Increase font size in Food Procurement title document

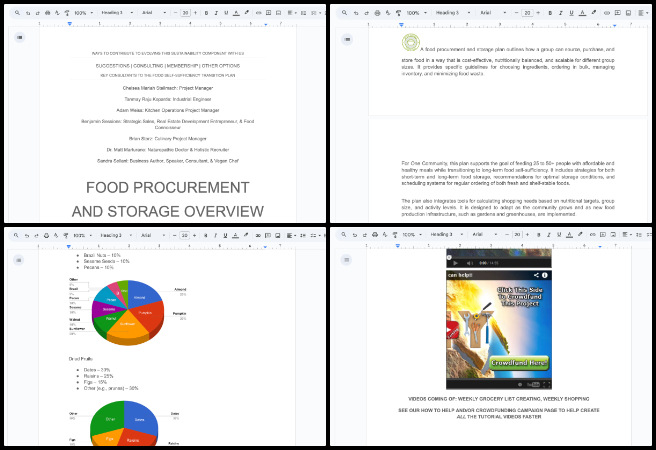[x=195, y=13]
